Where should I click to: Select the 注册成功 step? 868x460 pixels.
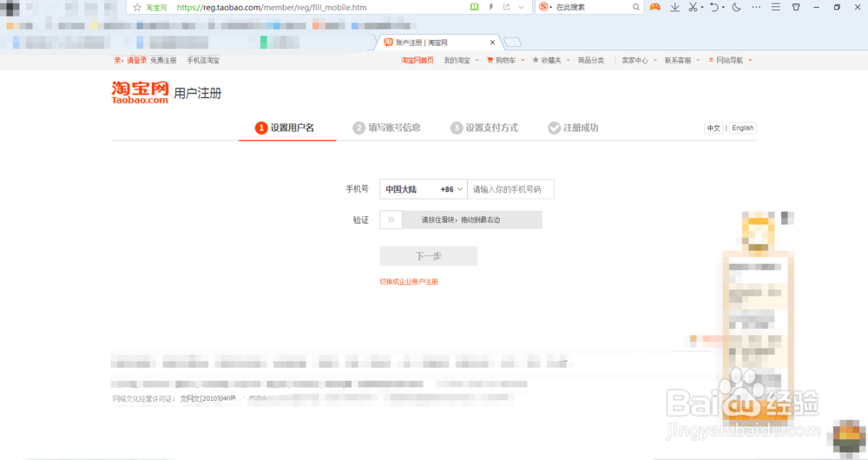tap(573, 128)
